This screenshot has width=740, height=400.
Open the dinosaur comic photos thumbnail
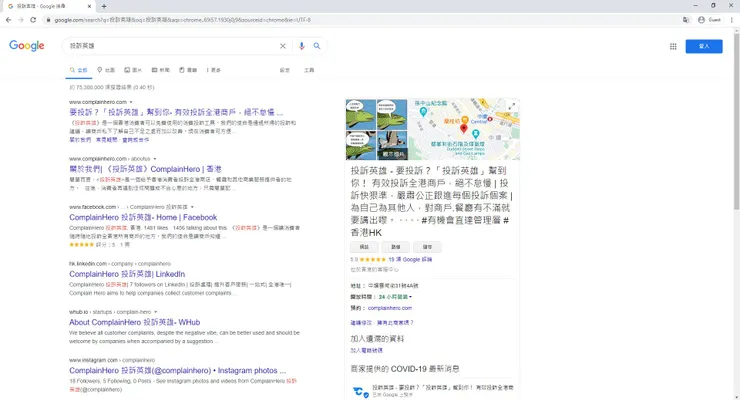[x=376, y=129]
